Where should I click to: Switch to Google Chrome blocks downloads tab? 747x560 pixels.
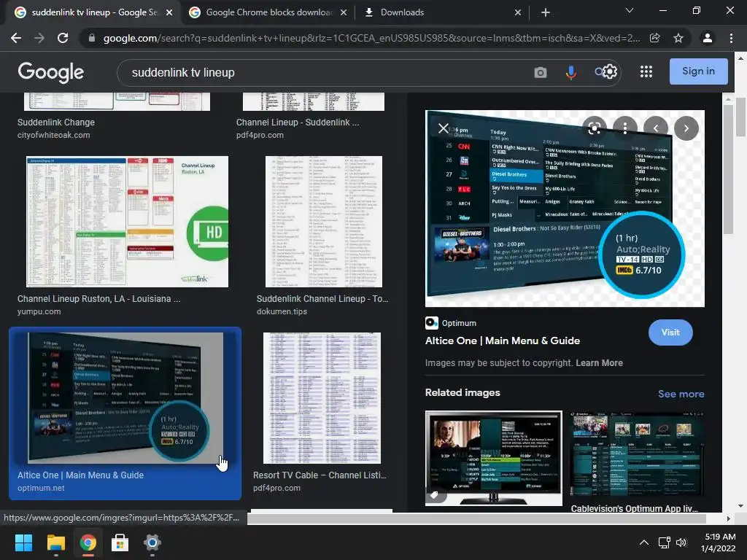(268, 12)
